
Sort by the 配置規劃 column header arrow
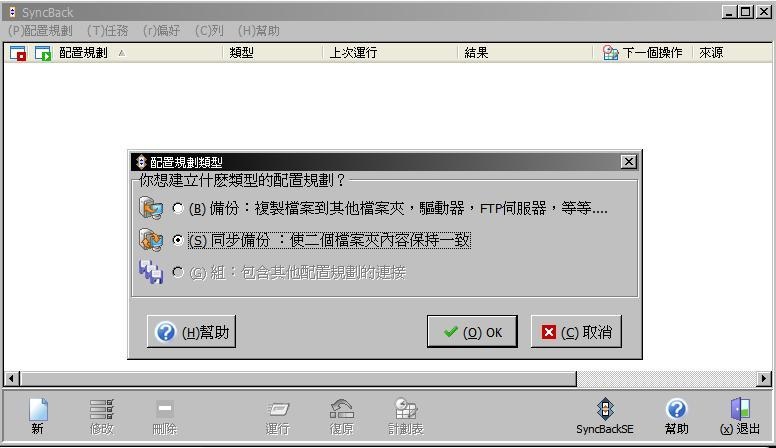pyautogui.click(x=122, y=53)
